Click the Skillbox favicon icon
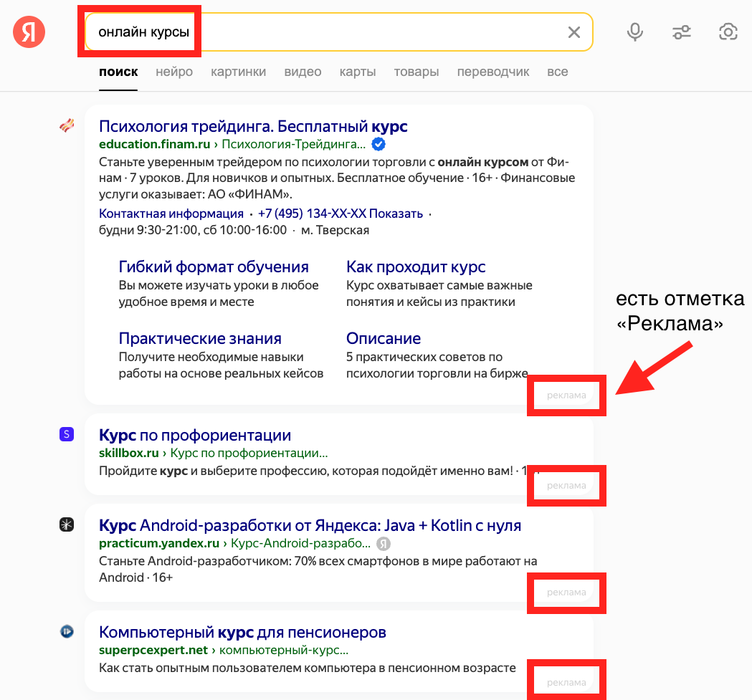The image size is (752, 700). click(x=67, y=434)
